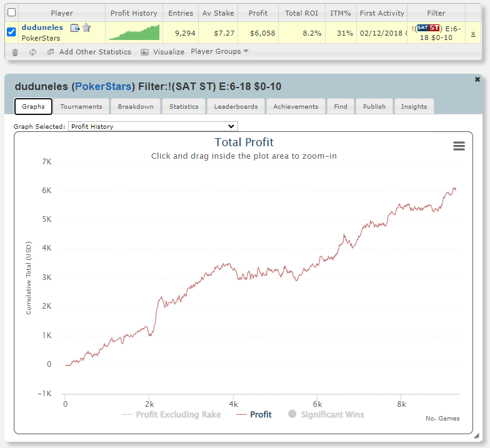The height and width of the screenshot is (448, 490).
Task: Open the chart hamburger menu
Action: pyautogui.click(x=459, y=146)
